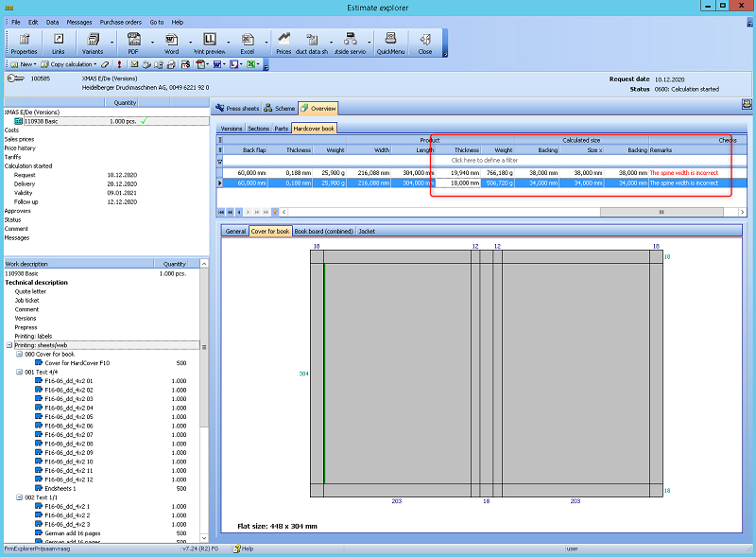Select Cover for HardCover F10 tree item
756x557 pixels.
click(x=77, y=363)
